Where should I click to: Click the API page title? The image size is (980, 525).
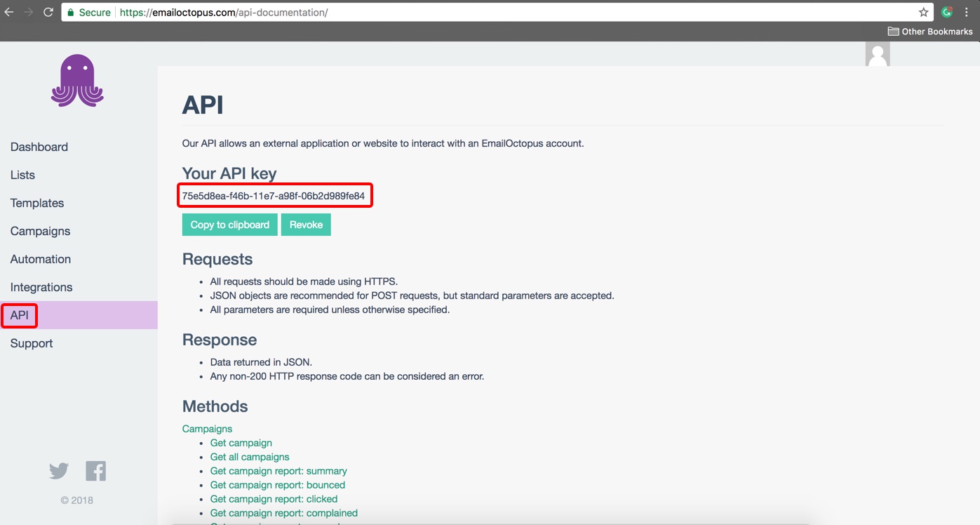203,105
